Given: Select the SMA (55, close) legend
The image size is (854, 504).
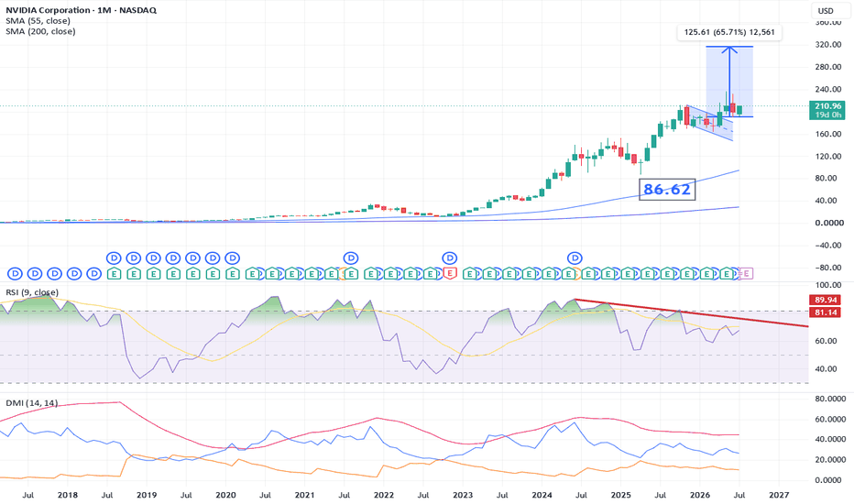Looking at the screenshot, I should pyautogui.click(x=38, y=21).
